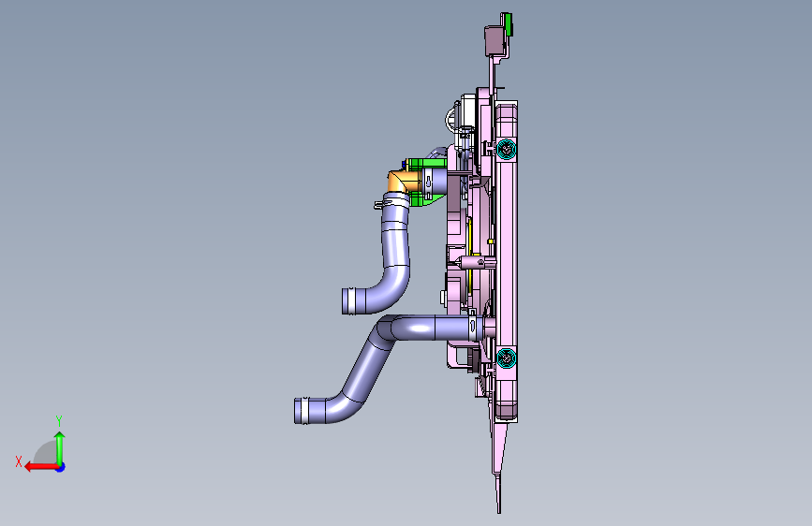Select the 'X' axis label
Image resolution: width=812 pixels, height=526 pixels.
tap(19, 461)
